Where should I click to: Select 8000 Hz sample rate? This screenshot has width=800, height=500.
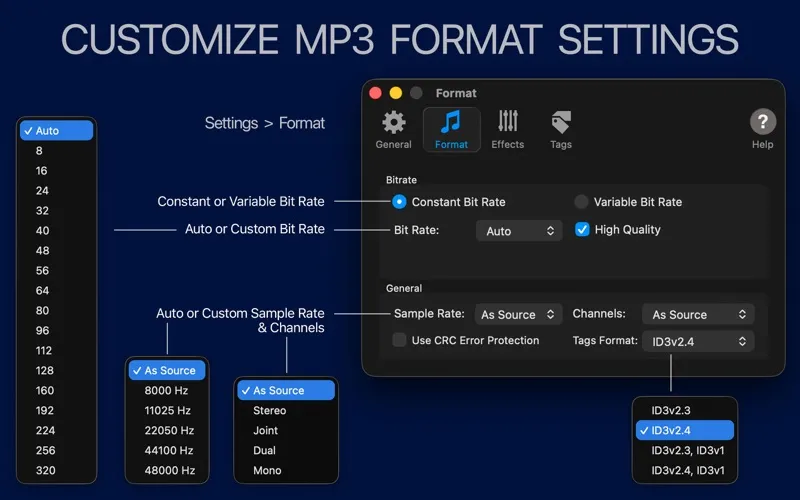coord(167,390)
